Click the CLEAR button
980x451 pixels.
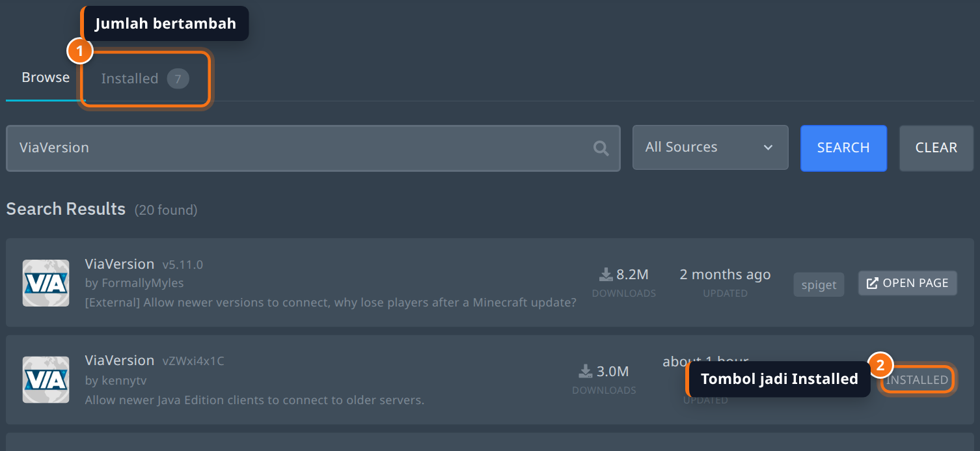click(936, 148)
